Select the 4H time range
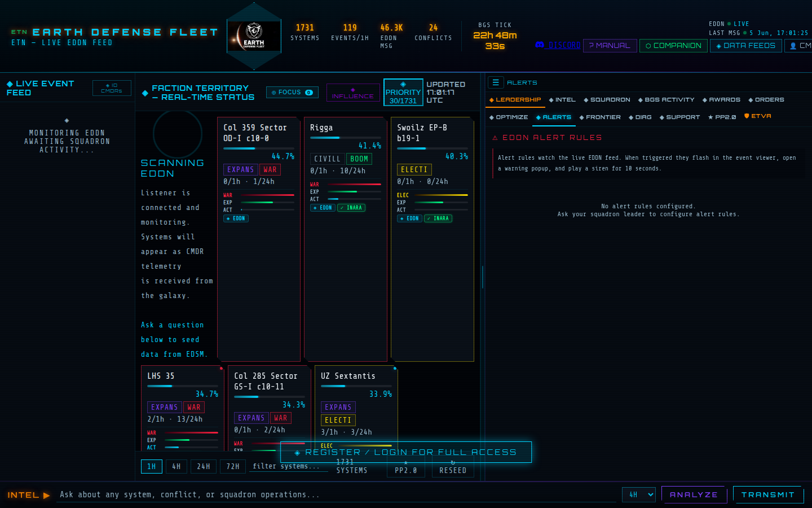 tap(176, 467)
